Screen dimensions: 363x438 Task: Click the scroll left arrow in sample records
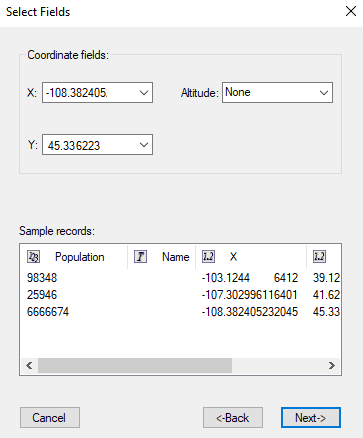coord(29,365)
